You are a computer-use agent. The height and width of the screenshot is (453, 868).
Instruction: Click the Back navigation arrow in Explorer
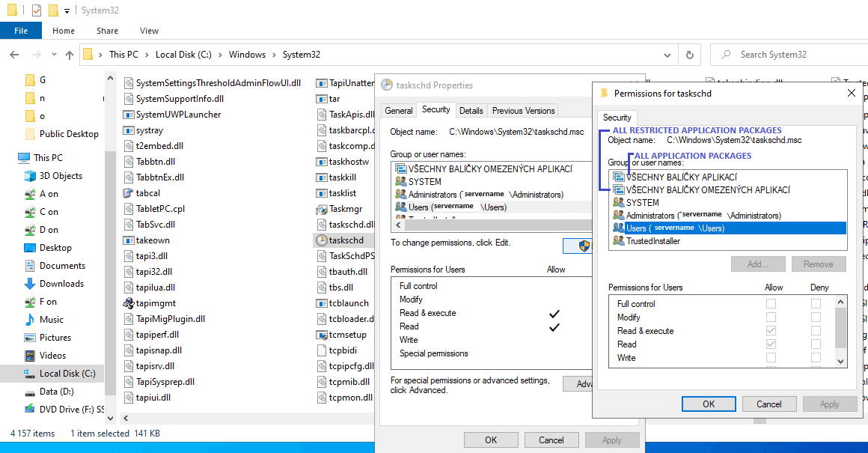(14, 55)
